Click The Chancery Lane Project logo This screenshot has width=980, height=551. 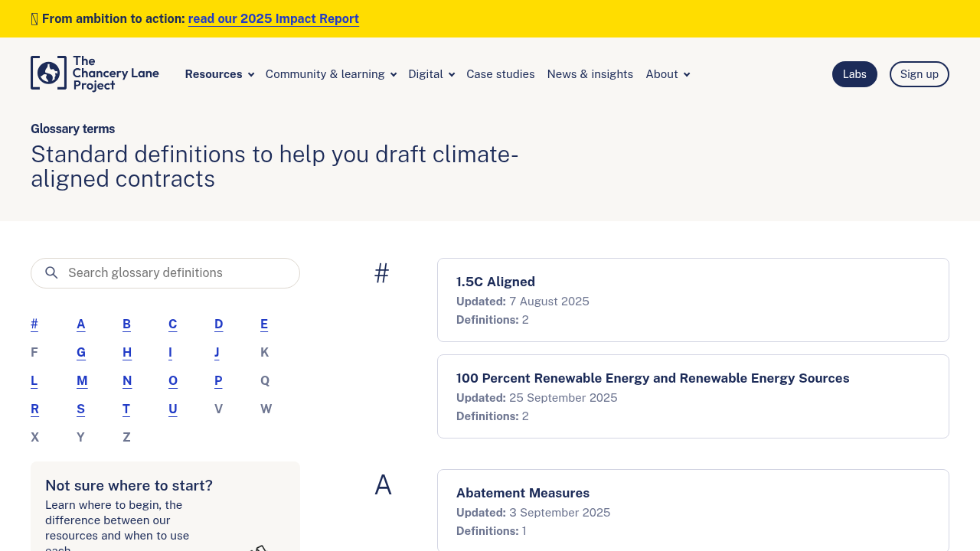95,73
